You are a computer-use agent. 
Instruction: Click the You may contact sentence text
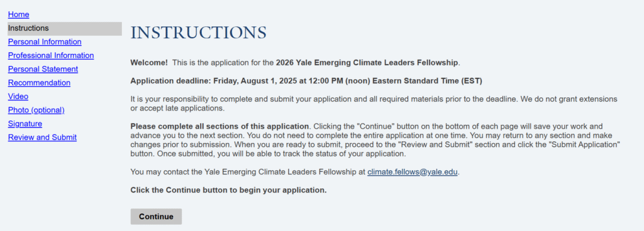[294, 172]
